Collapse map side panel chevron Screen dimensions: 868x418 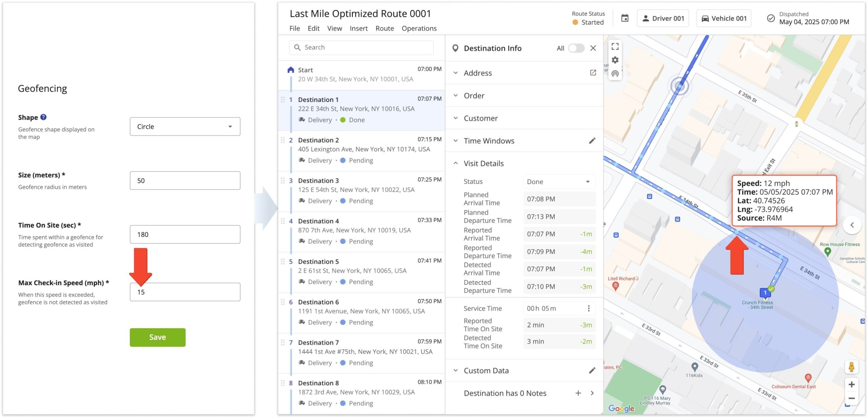852,225
